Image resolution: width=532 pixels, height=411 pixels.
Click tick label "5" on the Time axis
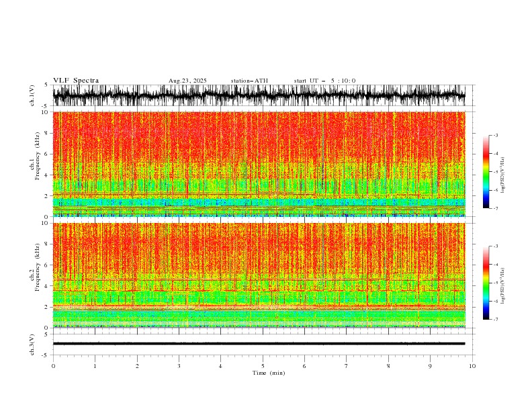[x=263, y=366]
